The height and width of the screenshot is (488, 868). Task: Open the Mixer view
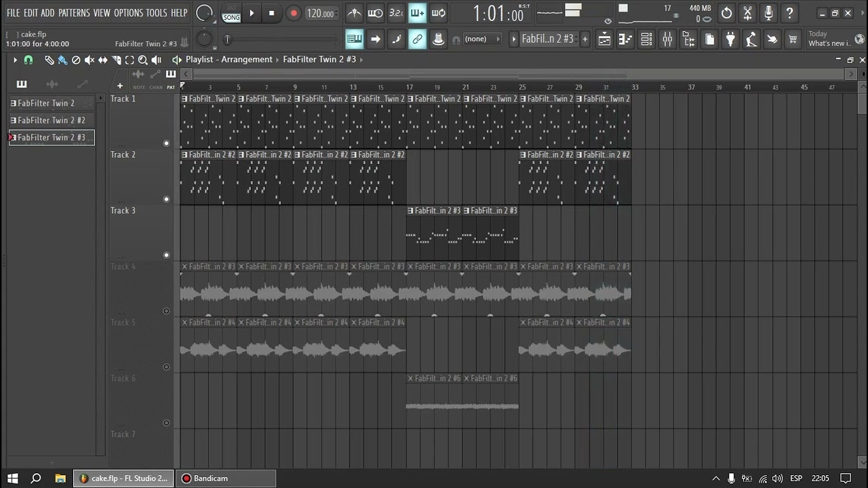[x=667, y=39]
